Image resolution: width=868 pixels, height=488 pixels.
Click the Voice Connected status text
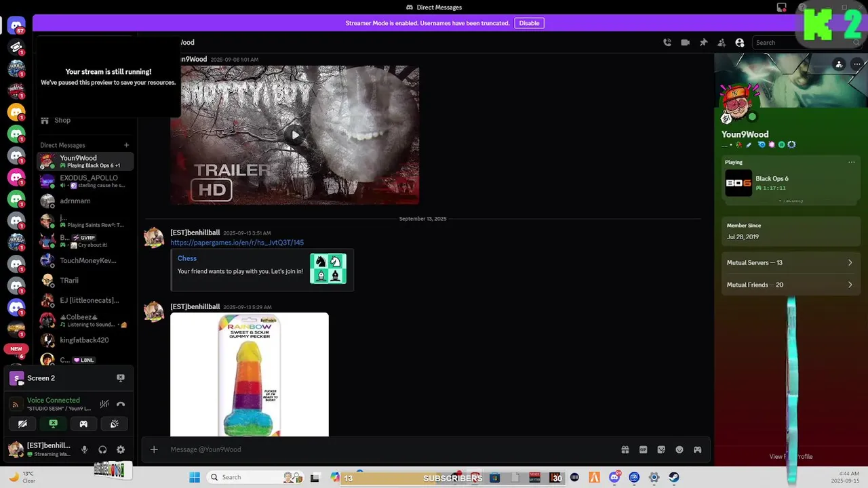click(53, 400)
